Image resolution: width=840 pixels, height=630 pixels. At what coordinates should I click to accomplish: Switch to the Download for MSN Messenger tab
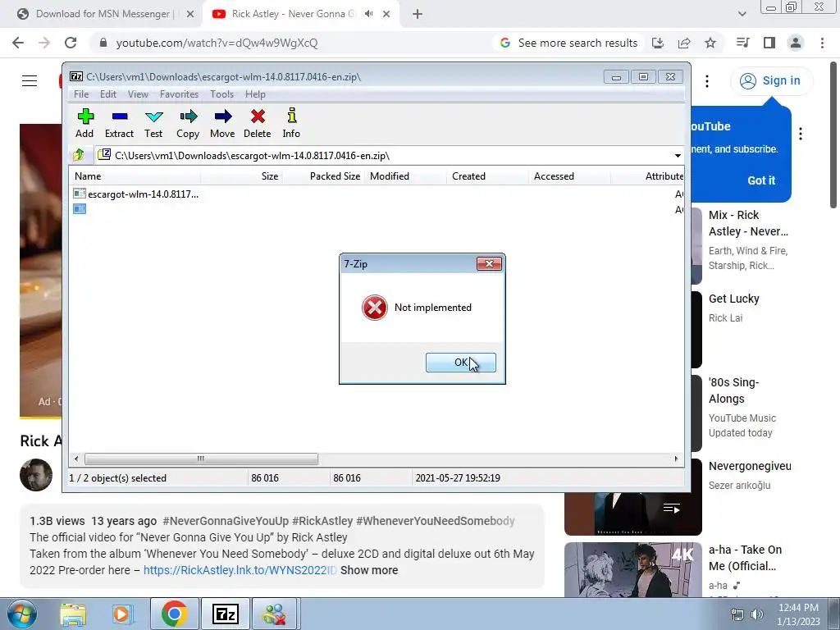(x=103, y=14)
